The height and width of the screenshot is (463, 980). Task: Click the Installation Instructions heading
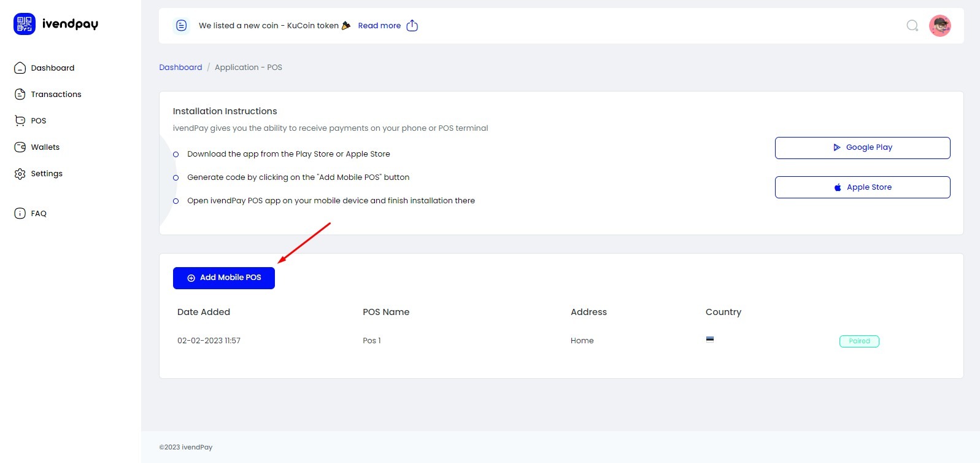click(225, 111)
